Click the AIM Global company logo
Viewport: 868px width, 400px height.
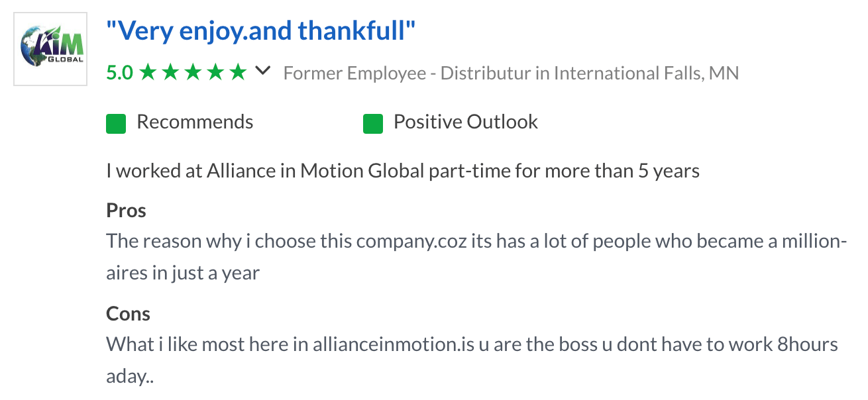[50, 49]
